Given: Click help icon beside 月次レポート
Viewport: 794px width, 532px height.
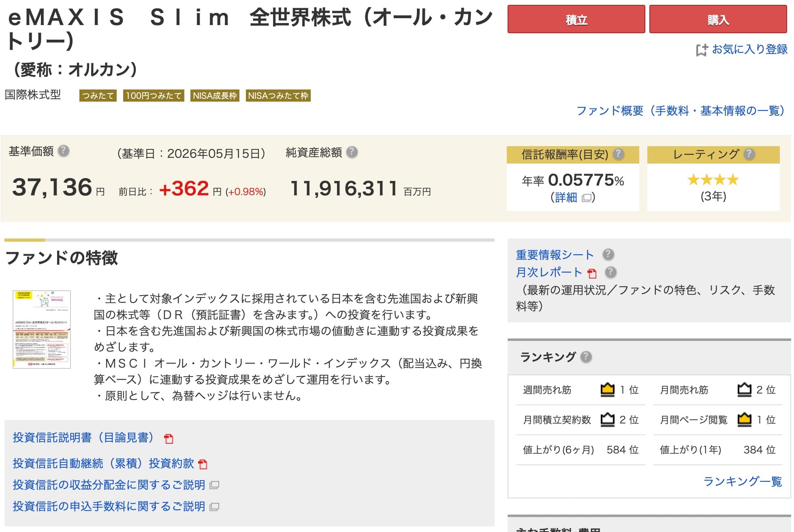Looking at the screenshot, I should tap(610, 272).
